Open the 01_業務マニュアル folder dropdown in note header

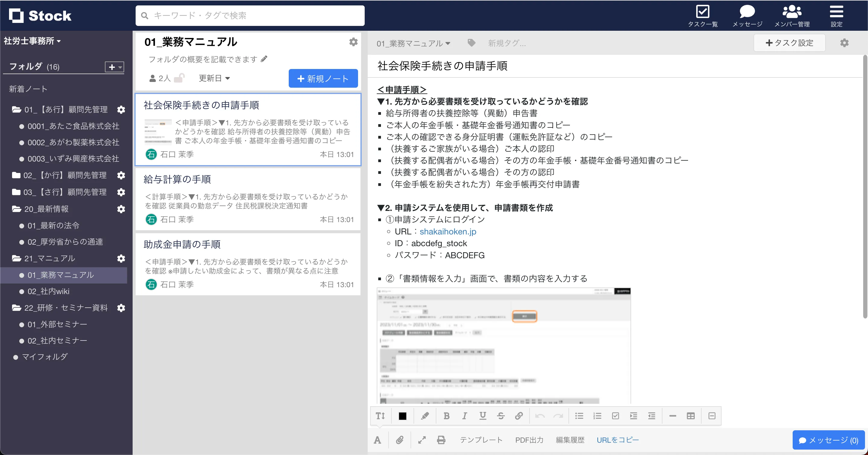pyautogui.click(x=413, y=43)
